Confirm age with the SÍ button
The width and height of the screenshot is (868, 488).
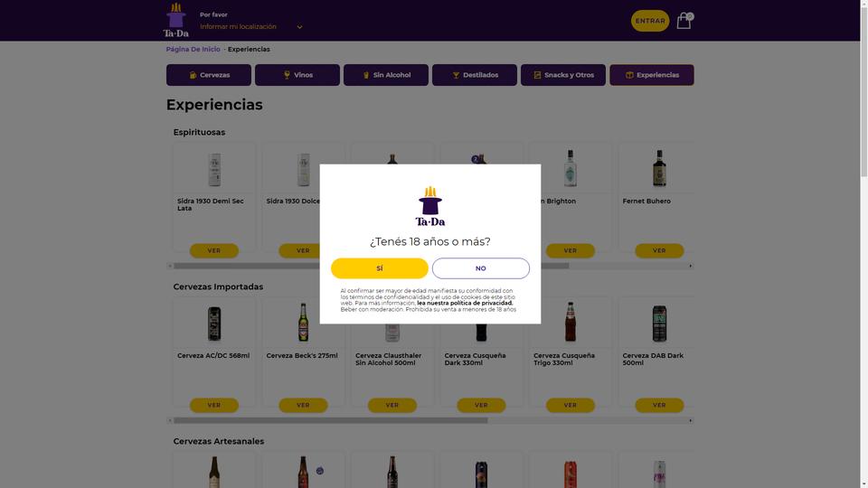(380, 268)
